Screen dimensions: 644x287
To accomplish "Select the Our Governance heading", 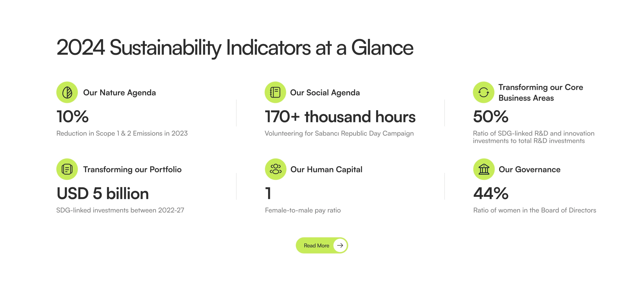I will (530, 170).
